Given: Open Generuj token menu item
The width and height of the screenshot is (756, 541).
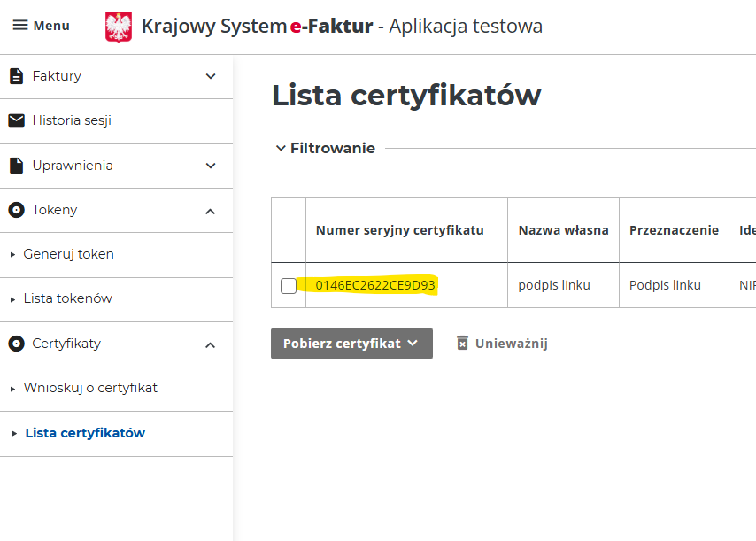Looking at the screenshot, I should click(68, 254).
